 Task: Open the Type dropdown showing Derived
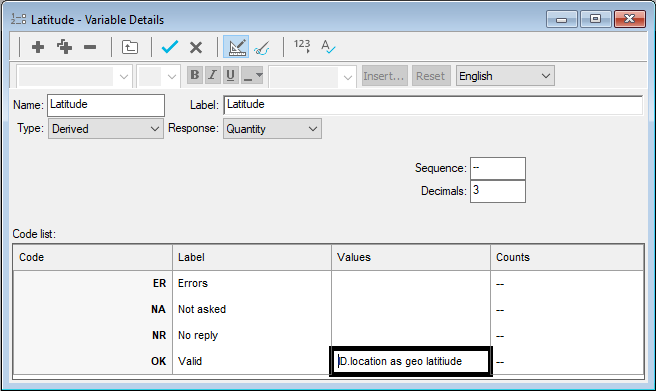[x=106, y=129]
